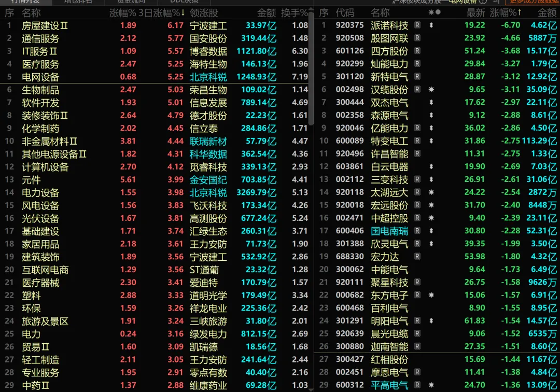Select the 旅游及景区 sector row
Viewport: 560px width, 392px height.
pos(156,321)
